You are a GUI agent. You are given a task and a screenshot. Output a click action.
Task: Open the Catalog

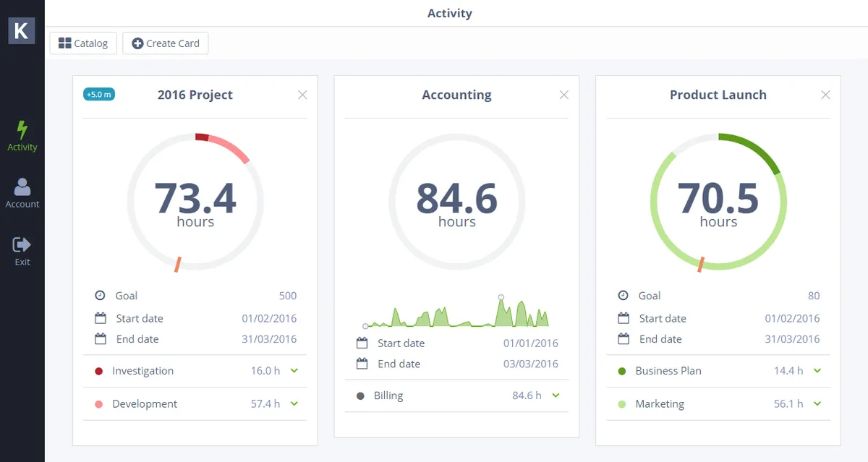82,43
